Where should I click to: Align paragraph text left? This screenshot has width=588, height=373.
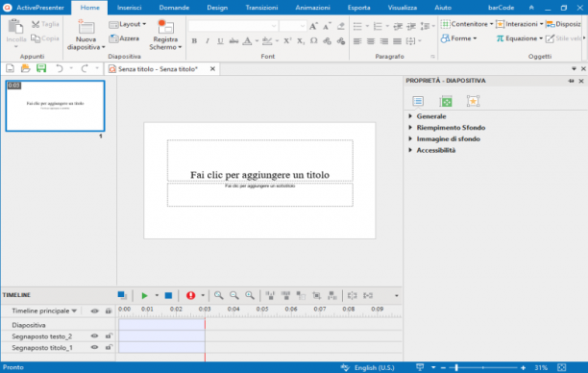click(357, 41)
